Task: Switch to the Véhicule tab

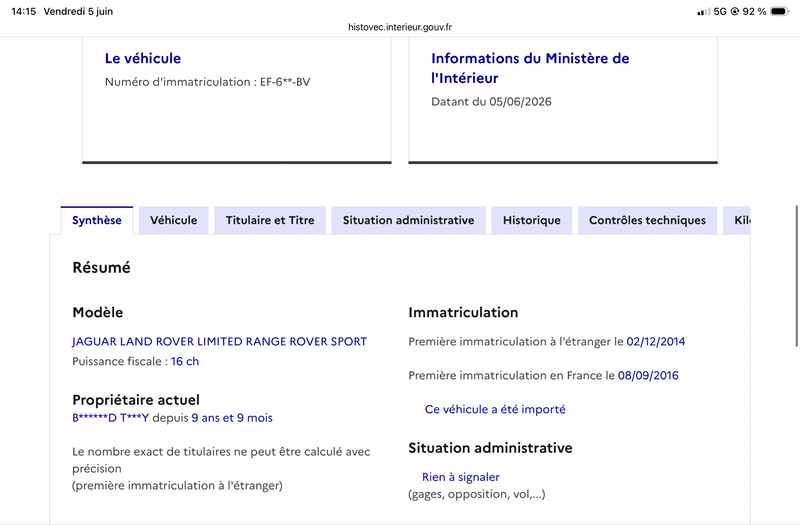Action: coord(173,220)
